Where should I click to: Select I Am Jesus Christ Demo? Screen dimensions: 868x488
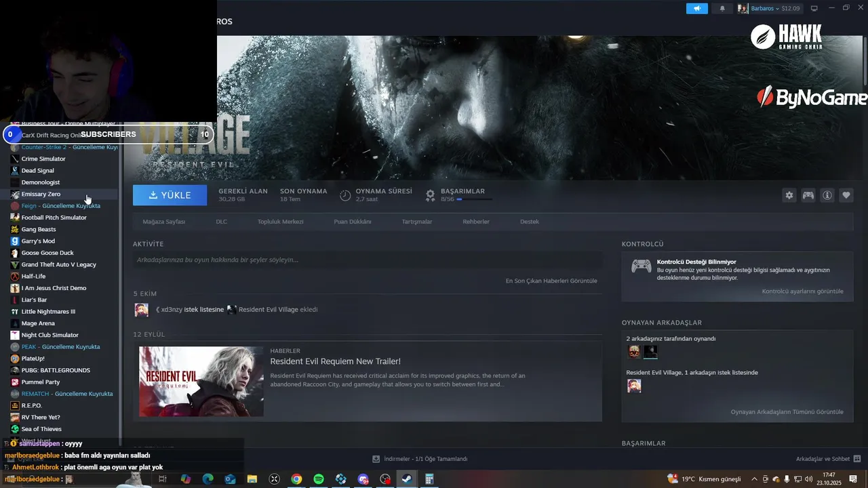pos(54,288)
